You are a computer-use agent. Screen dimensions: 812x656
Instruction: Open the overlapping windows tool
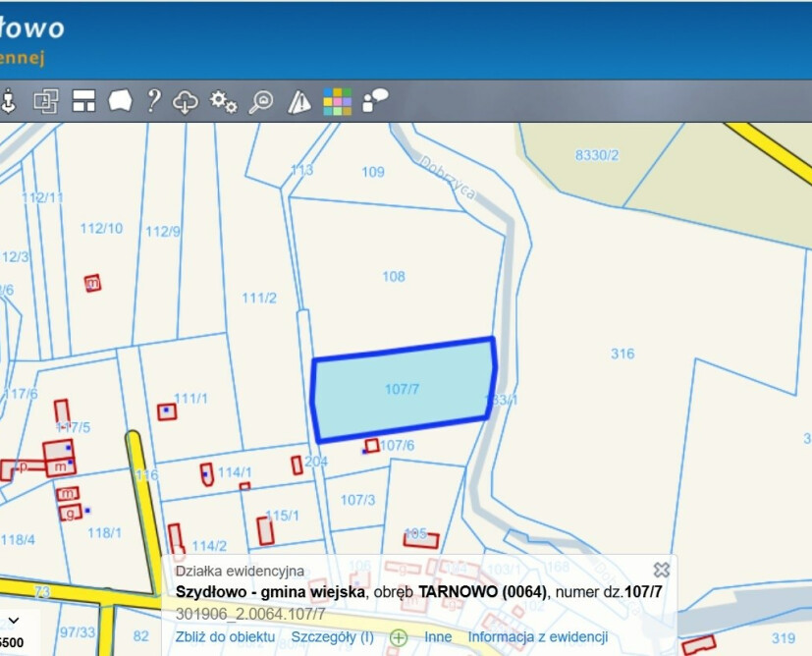coord(46,101)
